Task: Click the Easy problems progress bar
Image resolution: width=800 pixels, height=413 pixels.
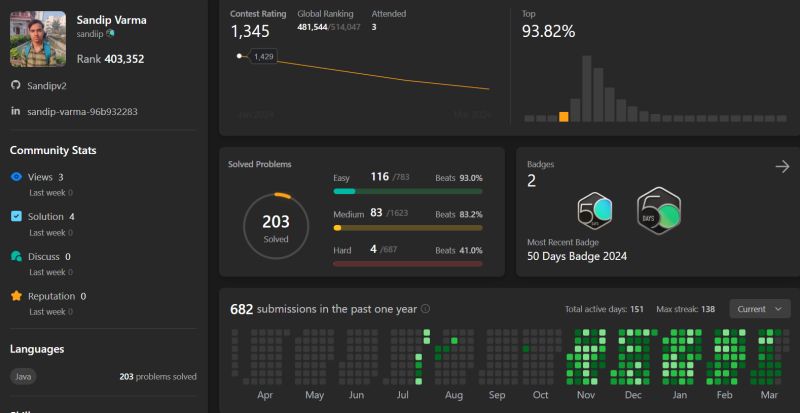Action: pos(408,191)
